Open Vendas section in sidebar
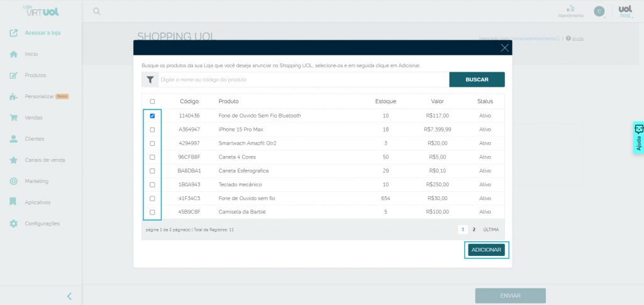The height and width of the screenshot is (305, 644). click(x=34, y=118)
